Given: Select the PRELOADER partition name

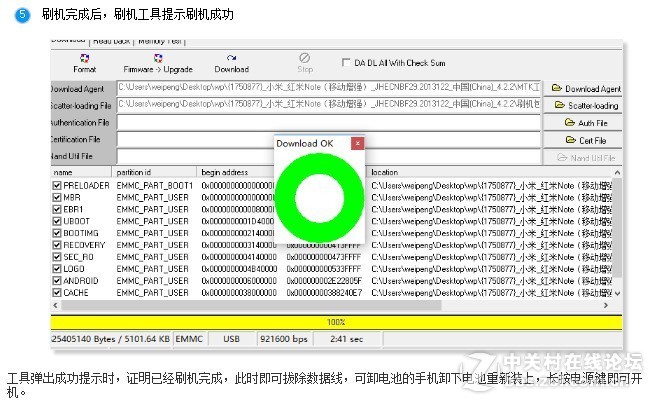Looking at the screenshot, I should coord(86,186).
